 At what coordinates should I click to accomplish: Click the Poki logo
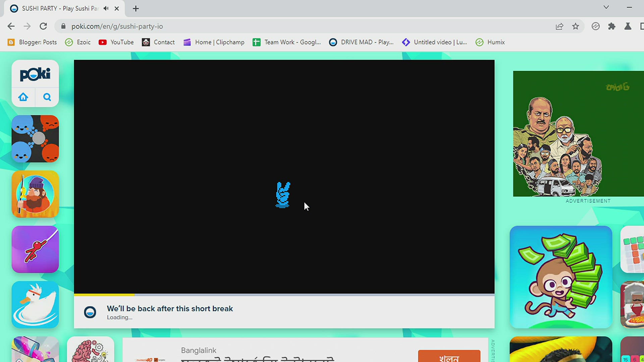(35, 74)
